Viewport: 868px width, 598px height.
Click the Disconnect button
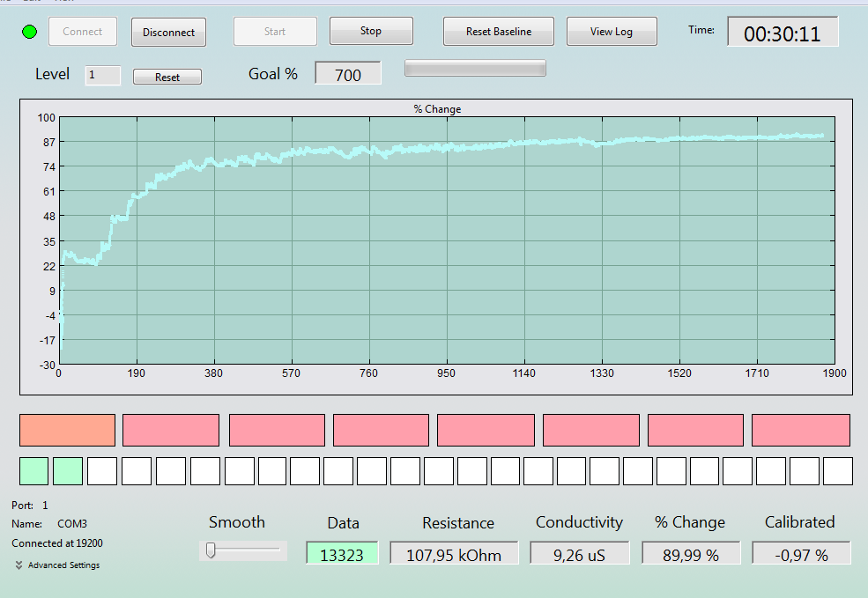pyautogui.click(x=168, y=32)
